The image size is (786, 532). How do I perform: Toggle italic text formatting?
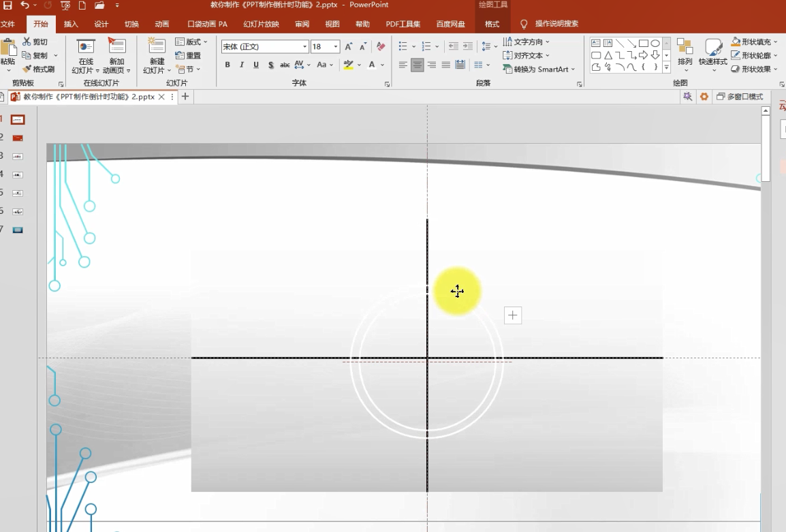(242, 65)
